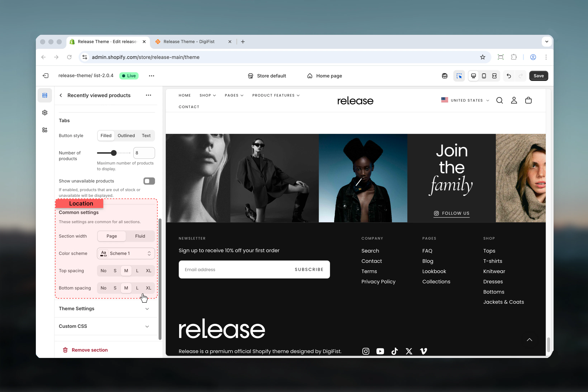This screenshot has width=588, height=392.
Task: Open Vimeo icon in footer
Action: tap(424, 351)
